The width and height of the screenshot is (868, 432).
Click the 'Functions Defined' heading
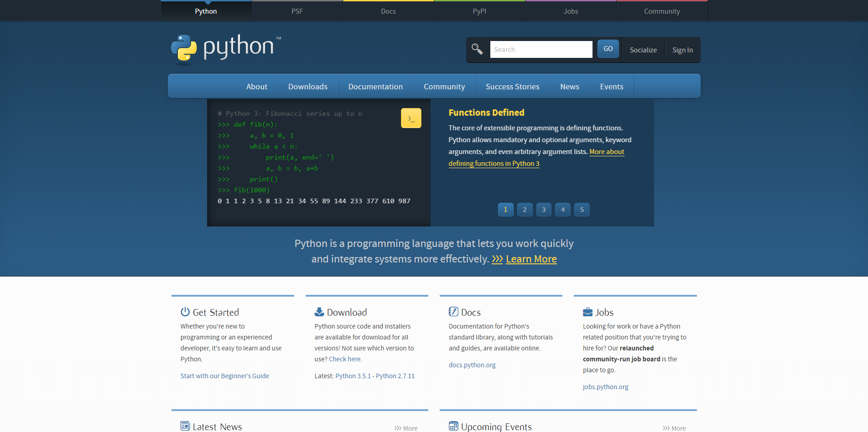click(x=486, y=113)
